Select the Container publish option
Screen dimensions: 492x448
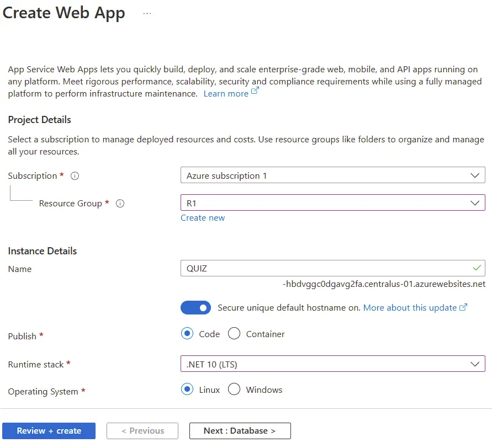pyautogui.click(x=234, y=334)
